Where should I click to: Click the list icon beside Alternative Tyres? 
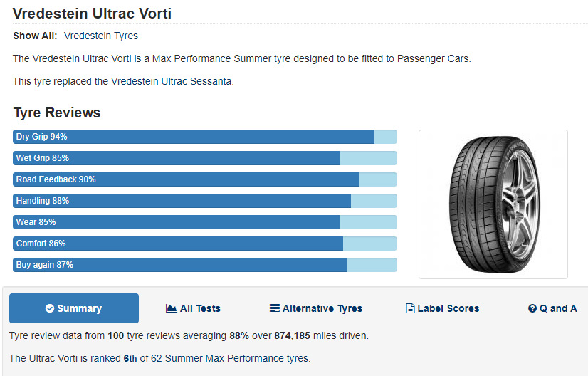point(275,308)
